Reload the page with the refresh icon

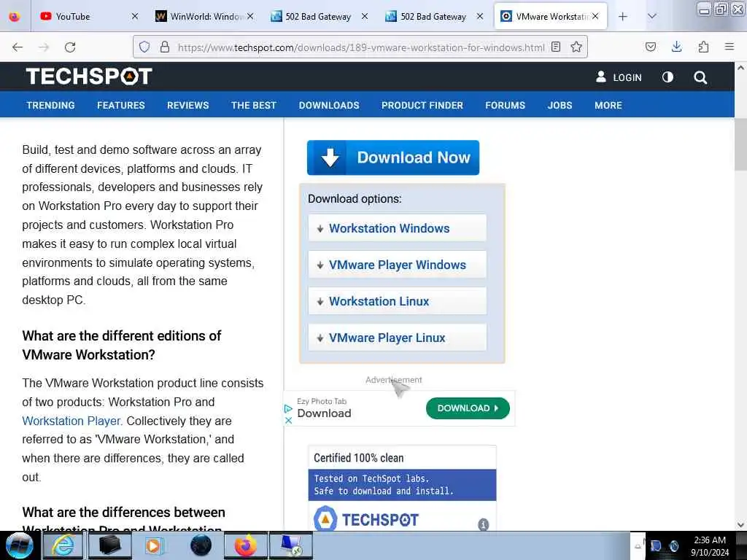click(70, 47)
